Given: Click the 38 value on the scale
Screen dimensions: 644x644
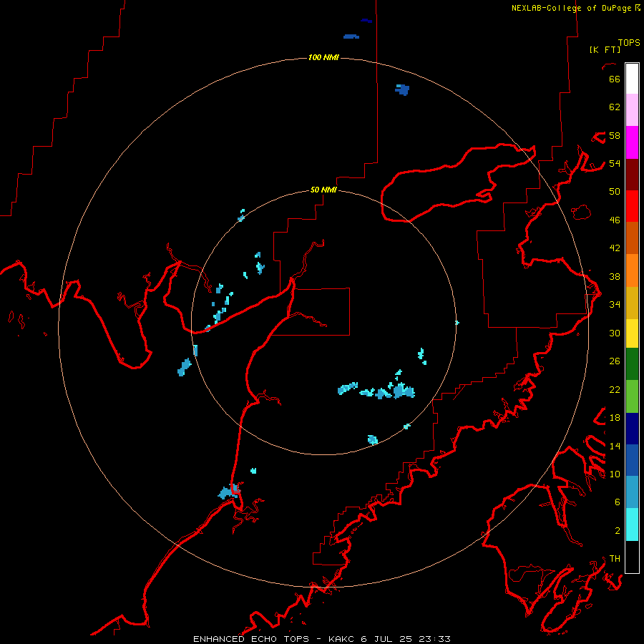Looking at the screenshot, I should point(615,276).
